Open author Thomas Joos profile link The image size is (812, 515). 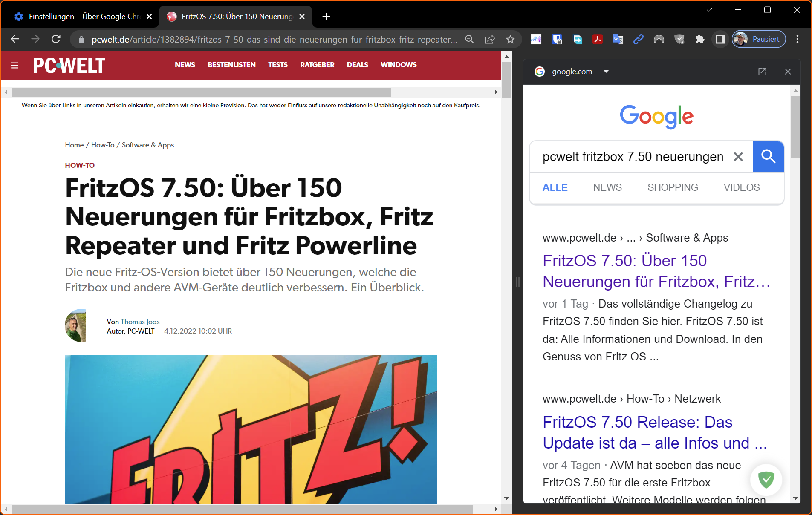pos(140,322)
